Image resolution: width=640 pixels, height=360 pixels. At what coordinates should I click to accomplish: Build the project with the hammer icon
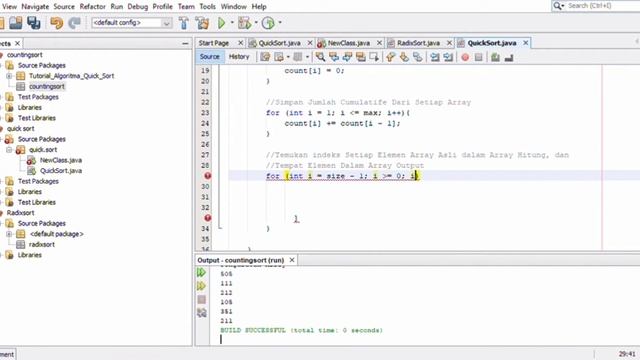184,23
